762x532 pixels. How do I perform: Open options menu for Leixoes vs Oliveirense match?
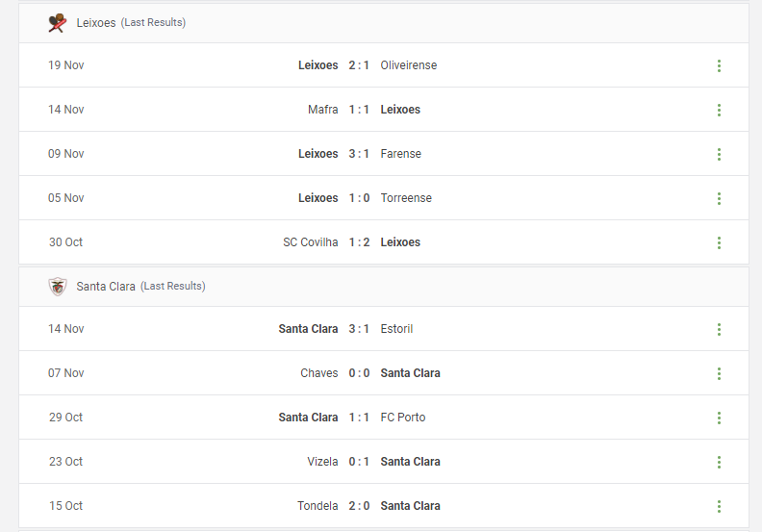point(719,65)
